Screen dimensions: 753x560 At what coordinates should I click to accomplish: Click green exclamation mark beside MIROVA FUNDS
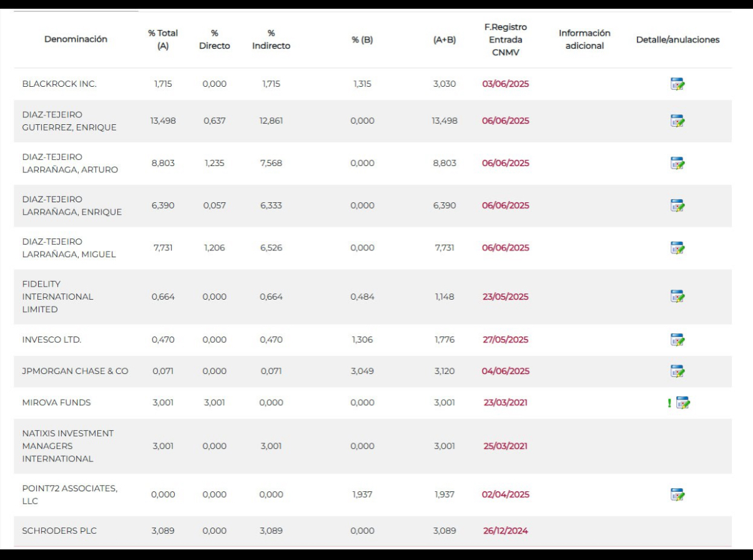coord(669,403)
